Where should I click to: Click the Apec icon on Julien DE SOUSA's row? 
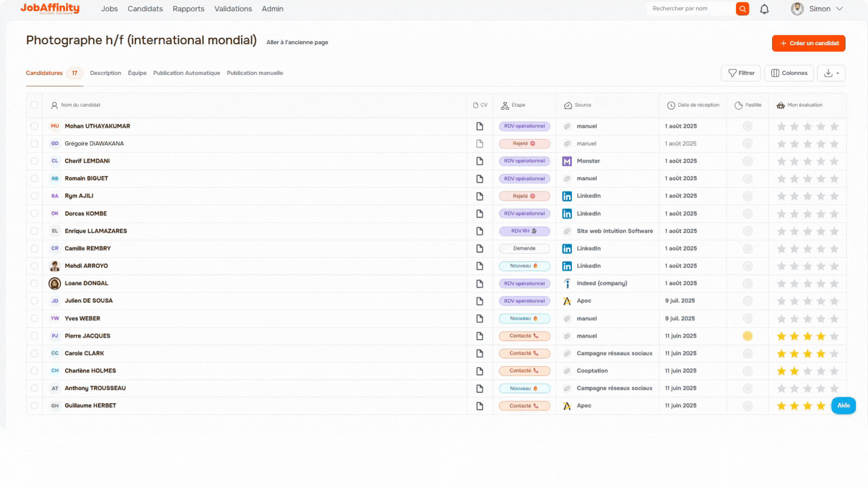(567, 301)
